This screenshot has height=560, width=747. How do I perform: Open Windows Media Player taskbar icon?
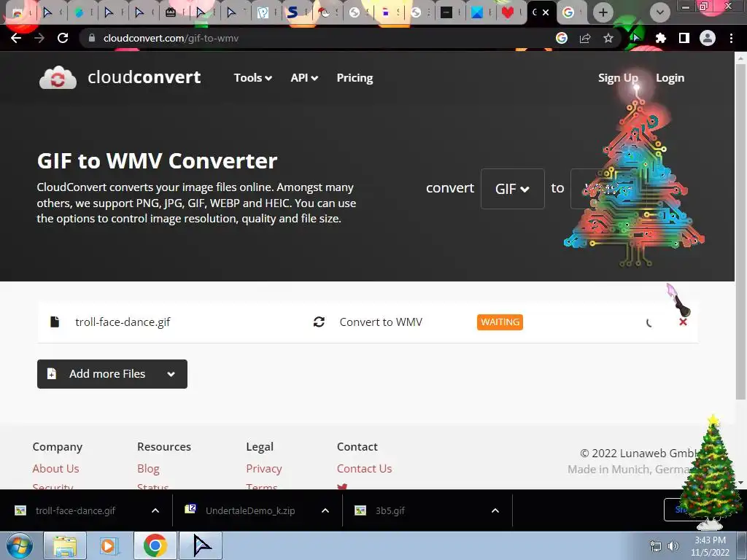coord(109,545)
